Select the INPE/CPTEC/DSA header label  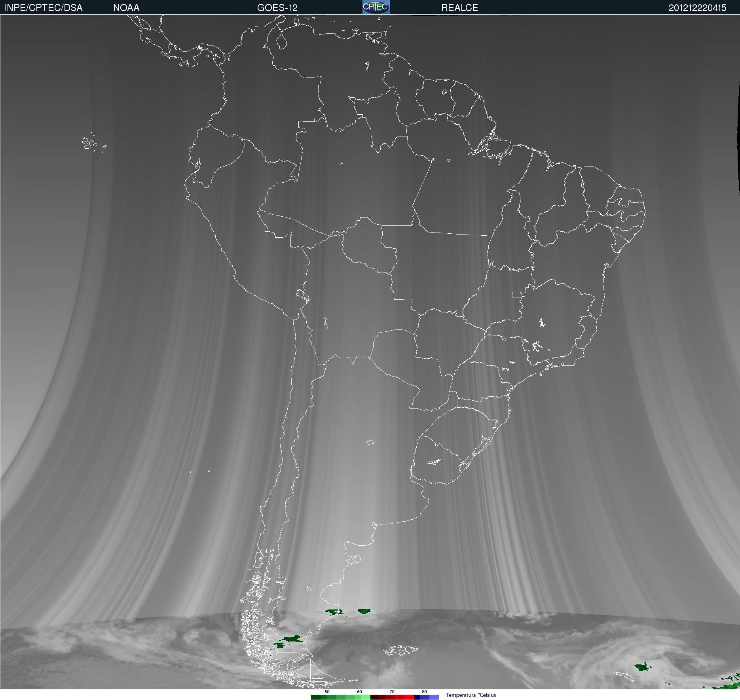click(x=43, y=8)
